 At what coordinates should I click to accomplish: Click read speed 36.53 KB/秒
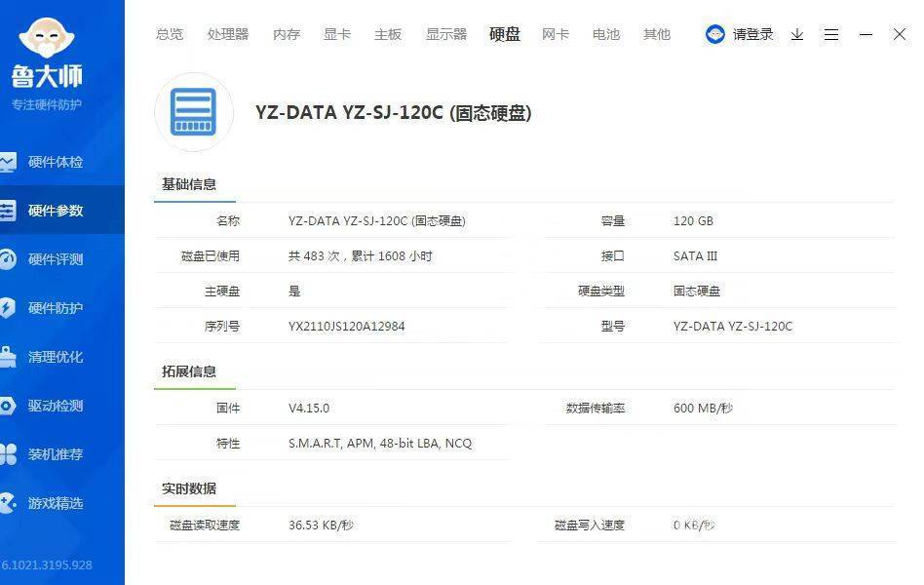(321, 525)
